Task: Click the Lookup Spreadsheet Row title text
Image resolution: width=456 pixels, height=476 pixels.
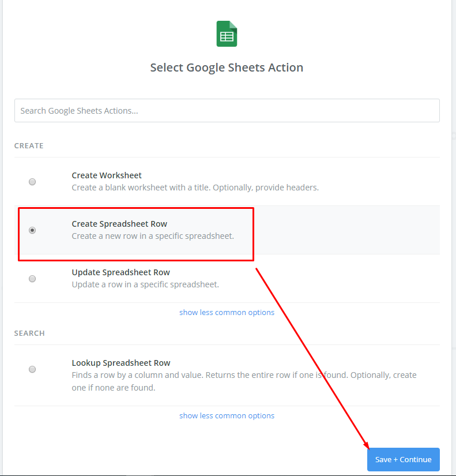Action: click(121, 363)
